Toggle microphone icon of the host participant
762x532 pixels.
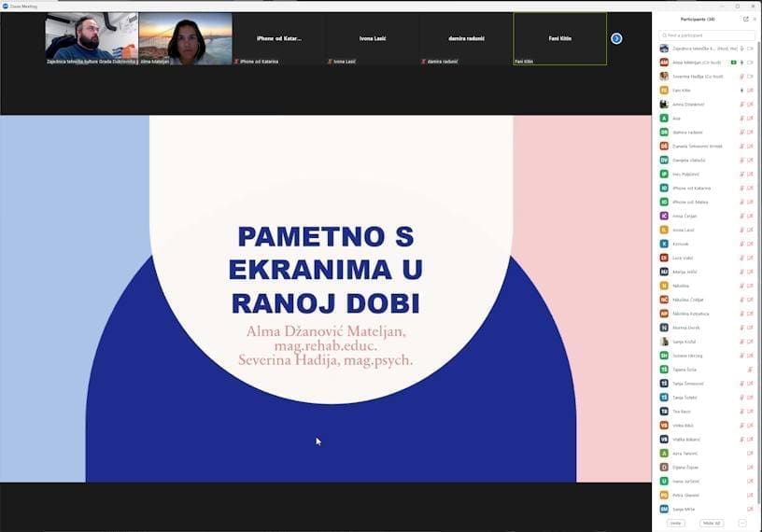(x=741, y=49)
